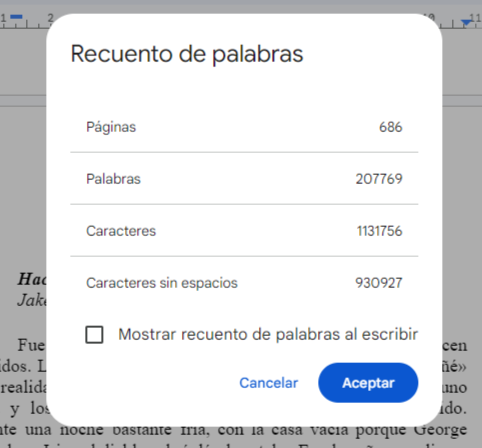
Task: Click the 'Caracteres sin espacios' label
Action: tap(162, 283)
